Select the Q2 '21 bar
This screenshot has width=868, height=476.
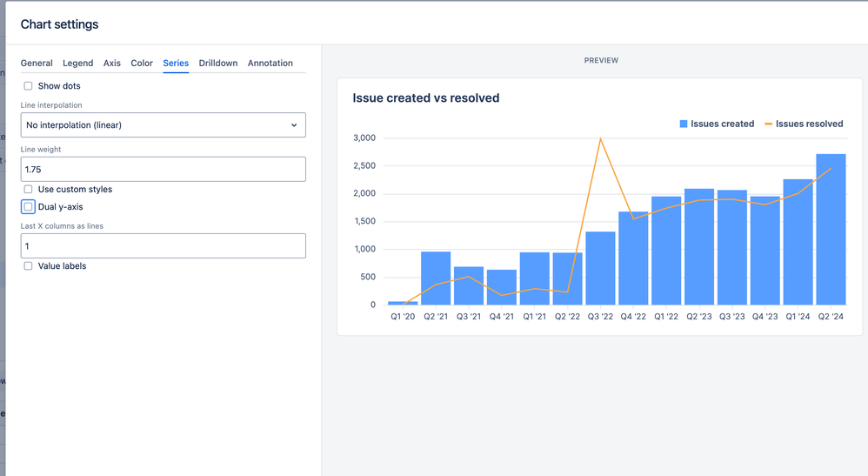pos(436,278)
